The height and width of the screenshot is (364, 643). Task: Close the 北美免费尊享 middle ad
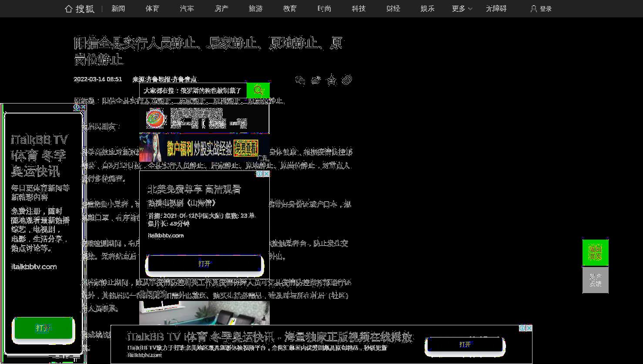coord(266,174)
